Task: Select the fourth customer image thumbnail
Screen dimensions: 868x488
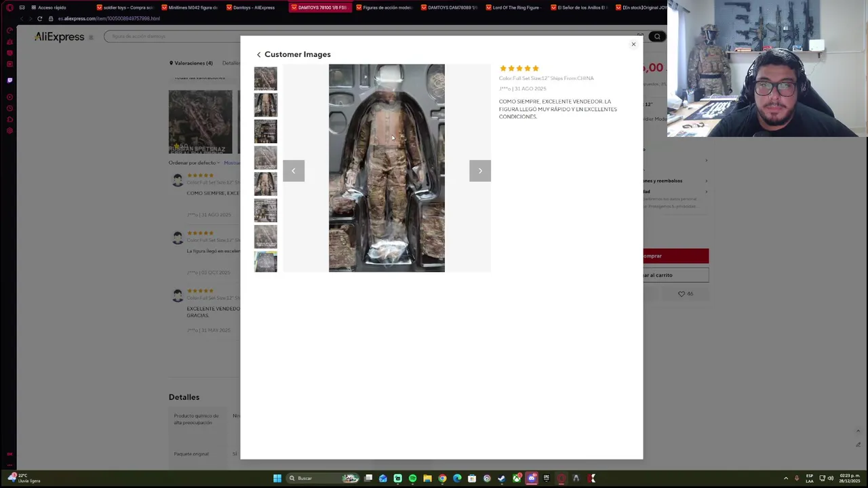Action: coord(265,158)
